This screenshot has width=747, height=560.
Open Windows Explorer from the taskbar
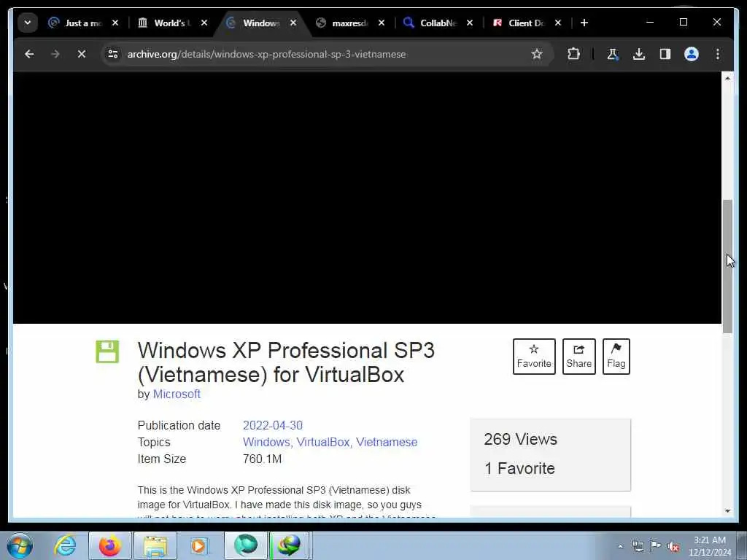[155, 545]
